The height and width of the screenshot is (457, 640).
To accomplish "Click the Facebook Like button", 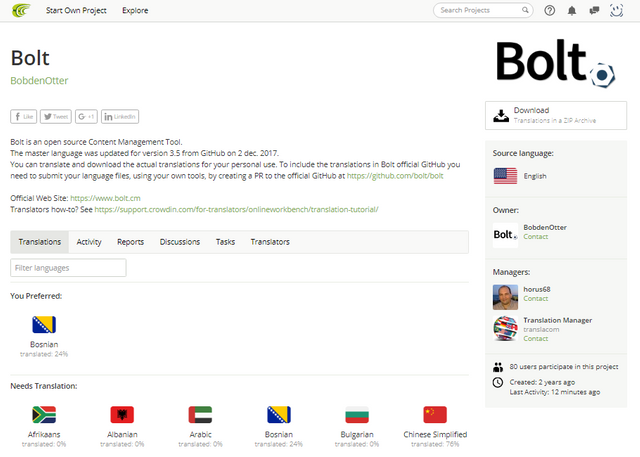I will pyautogui.click(x=24, y=117).
